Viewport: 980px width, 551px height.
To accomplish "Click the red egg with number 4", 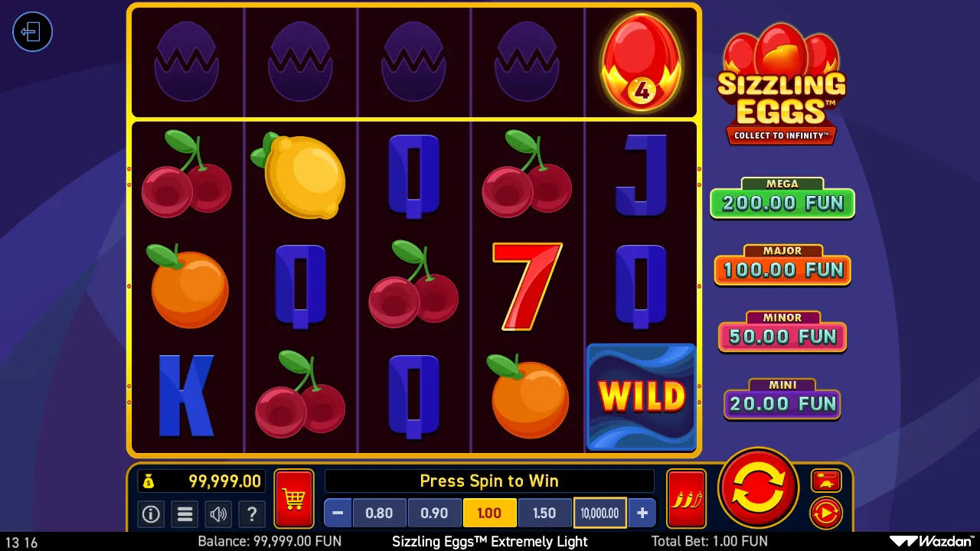I will coord(642,63).
